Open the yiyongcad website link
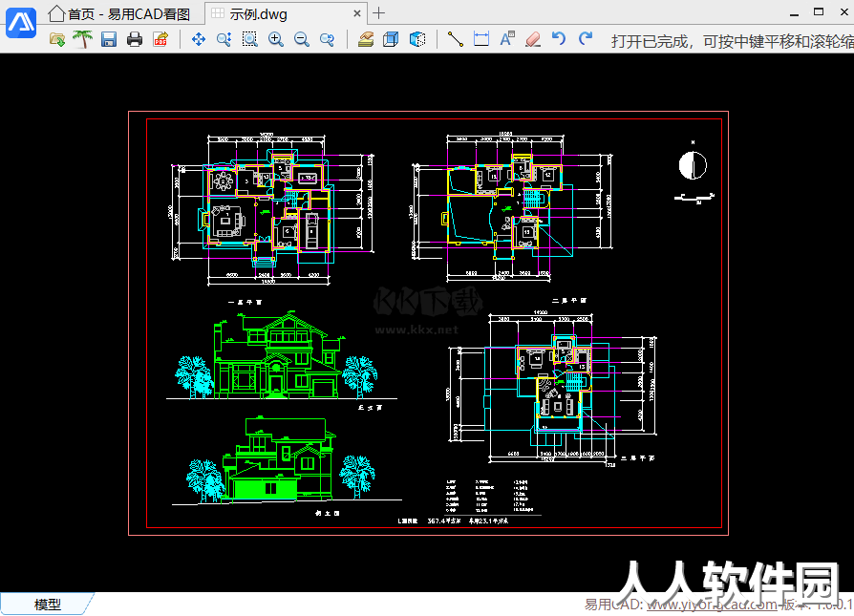 click(x=712, y=604)
